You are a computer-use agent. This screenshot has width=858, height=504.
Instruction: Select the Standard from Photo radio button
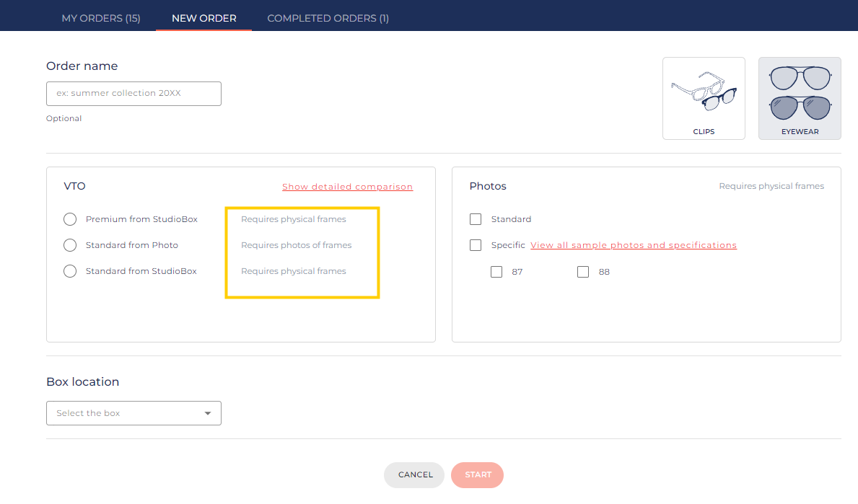coord(70,245)
